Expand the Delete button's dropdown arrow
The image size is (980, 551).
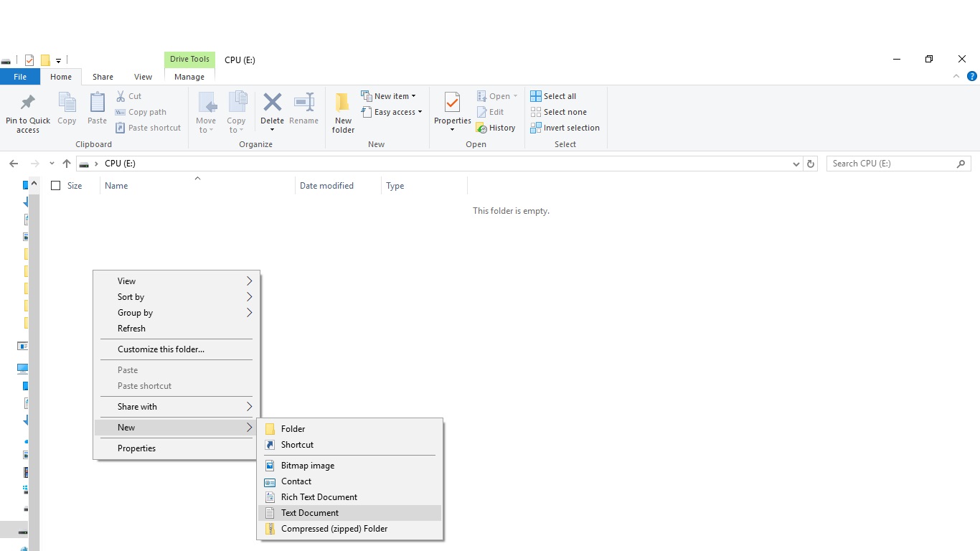[x=272, y=130]
